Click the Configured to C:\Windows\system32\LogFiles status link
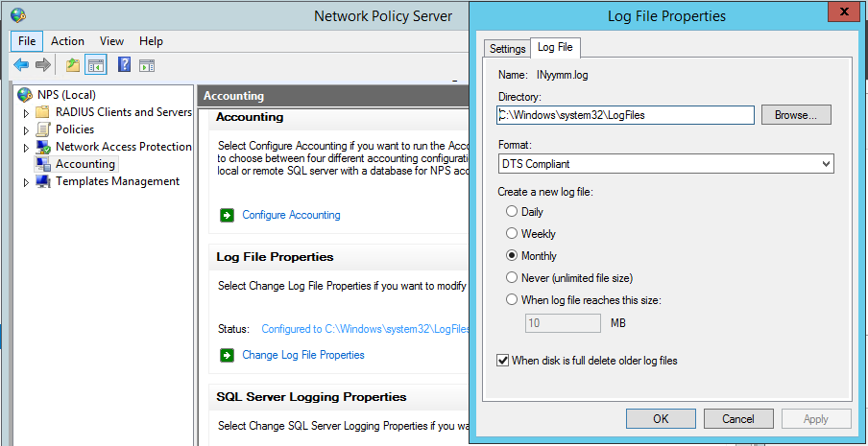868x446 pixels. 366,329
